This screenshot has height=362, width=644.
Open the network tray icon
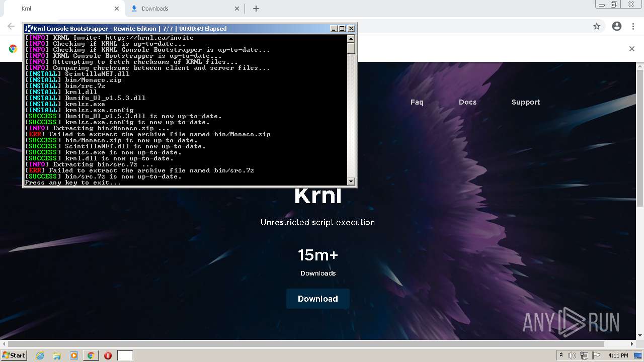click(584, 355)
